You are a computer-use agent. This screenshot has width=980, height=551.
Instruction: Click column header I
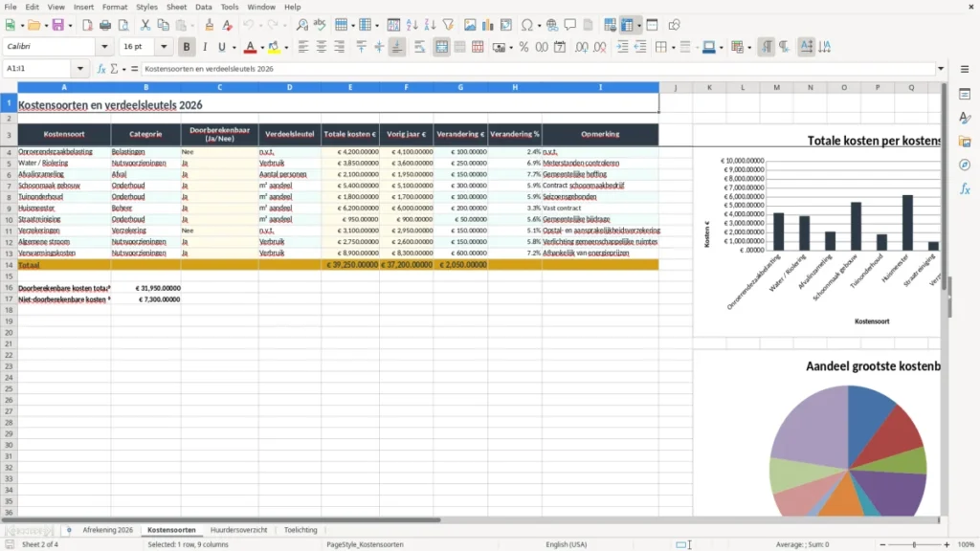coord(600,87)
